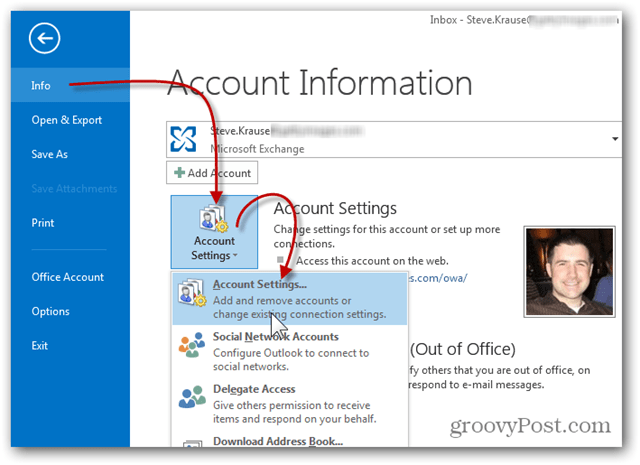Image resolution: width=640 pixels, height=465 pixels.
Task: Select Social Network Accounts entry
Action: pos(289,351)
